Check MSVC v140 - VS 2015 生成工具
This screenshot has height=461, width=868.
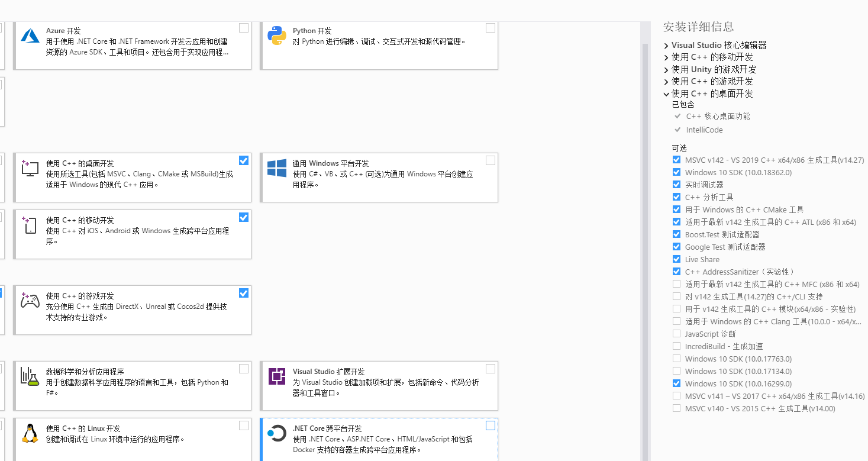(x=676, y=408)
